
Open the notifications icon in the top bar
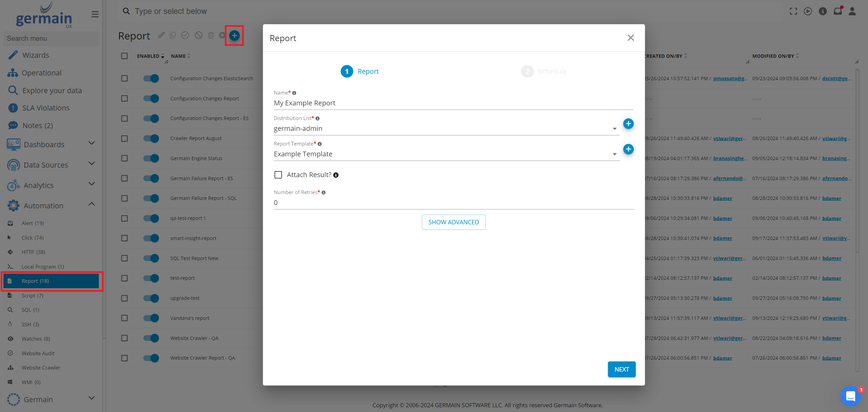837,11
